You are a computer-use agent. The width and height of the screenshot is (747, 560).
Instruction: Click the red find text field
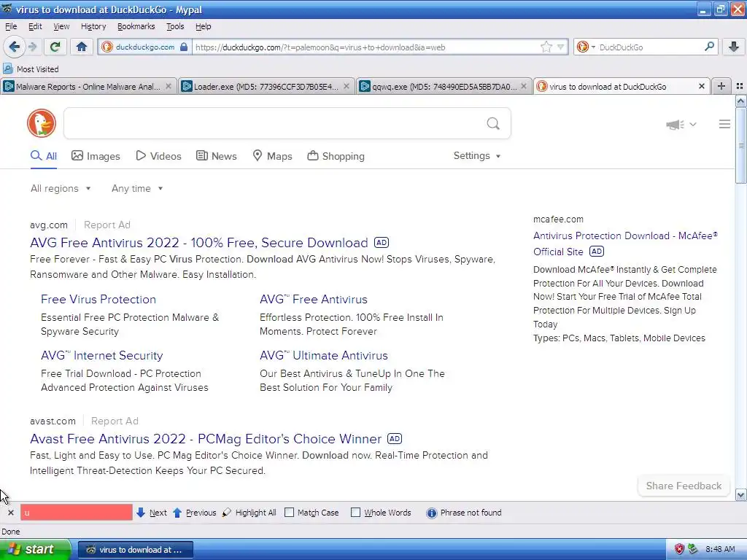(76, 513)
